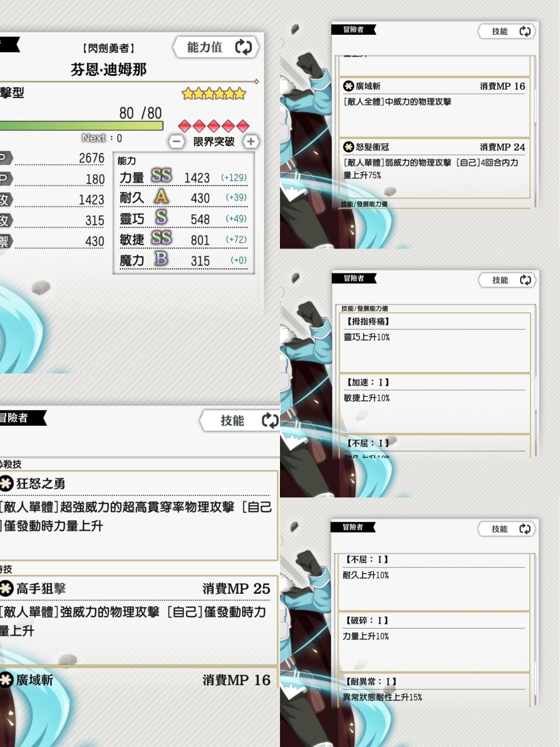This screenshot has height=747, width=560.
Task: Click the 消費MP 25 cost text
Action: [x=236, y=588]
